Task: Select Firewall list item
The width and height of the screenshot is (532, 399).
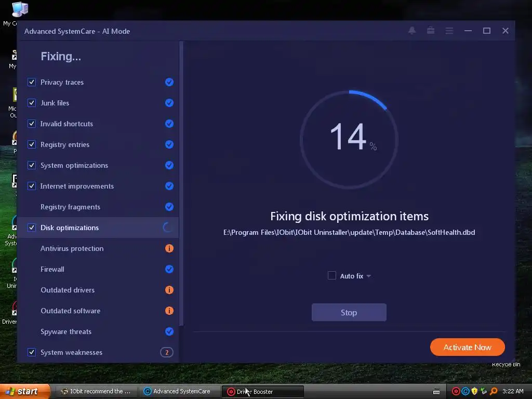Action: coord(98,269)
